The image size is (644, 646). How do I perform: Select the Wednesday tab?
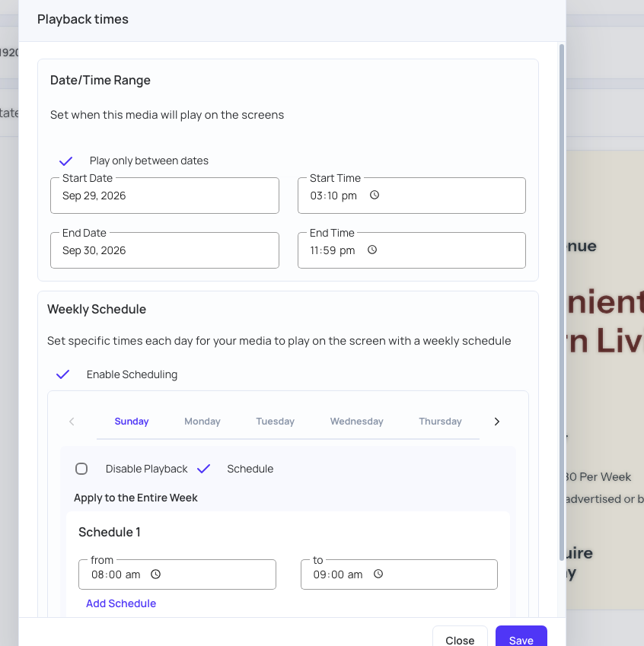(x=356, y=422)
